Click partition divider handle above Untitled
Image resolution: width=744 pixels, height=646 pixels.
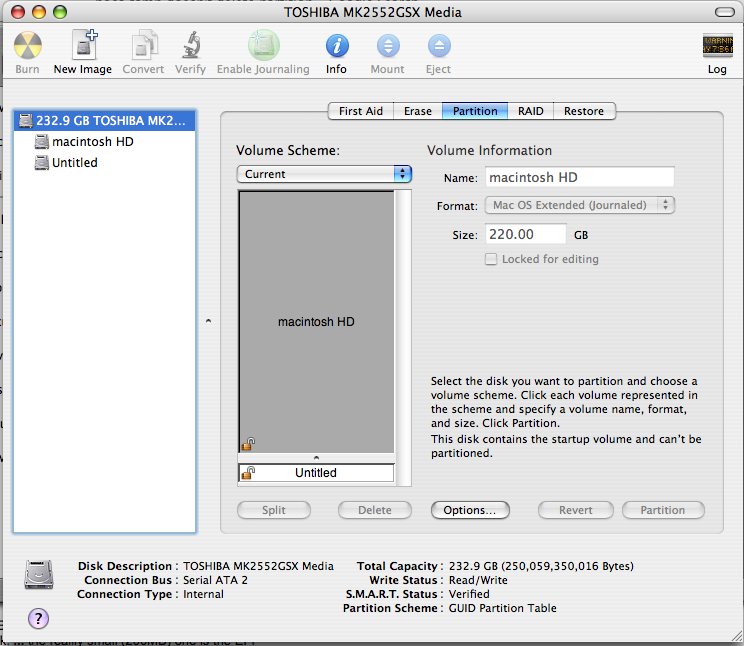pos(316,458)
